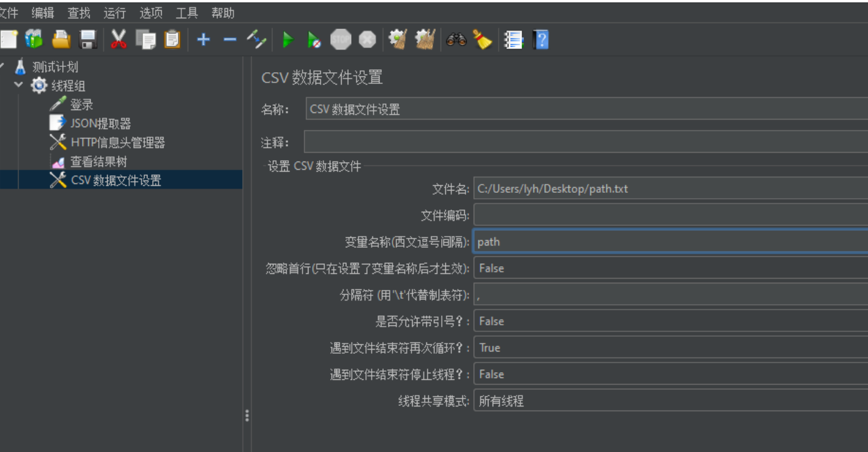The height and width of the screenshot is (452, 868).
Task: Open the 文件编码 combo box
Action: click(670, 215)
